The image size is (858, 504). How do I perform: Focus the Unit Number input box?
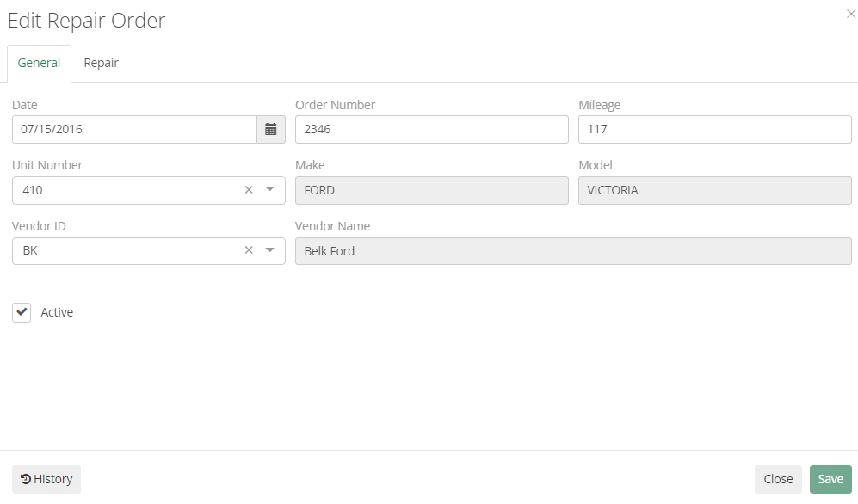click(120, 190)
